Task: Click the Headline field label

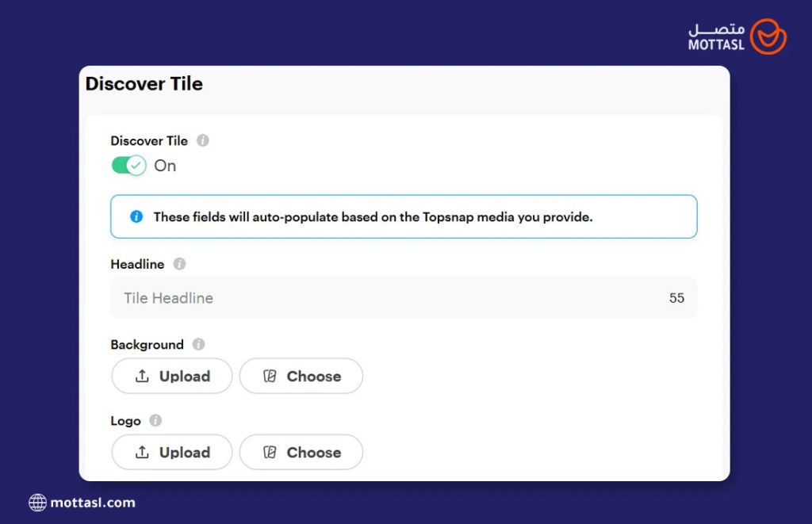Action: (137, 264)
